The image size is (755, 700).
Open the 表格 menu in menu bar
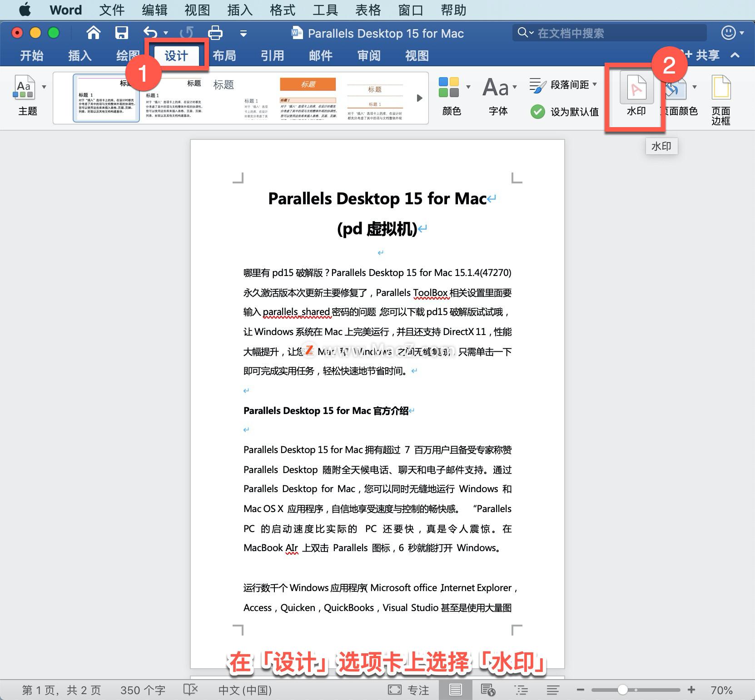[368, 10]
